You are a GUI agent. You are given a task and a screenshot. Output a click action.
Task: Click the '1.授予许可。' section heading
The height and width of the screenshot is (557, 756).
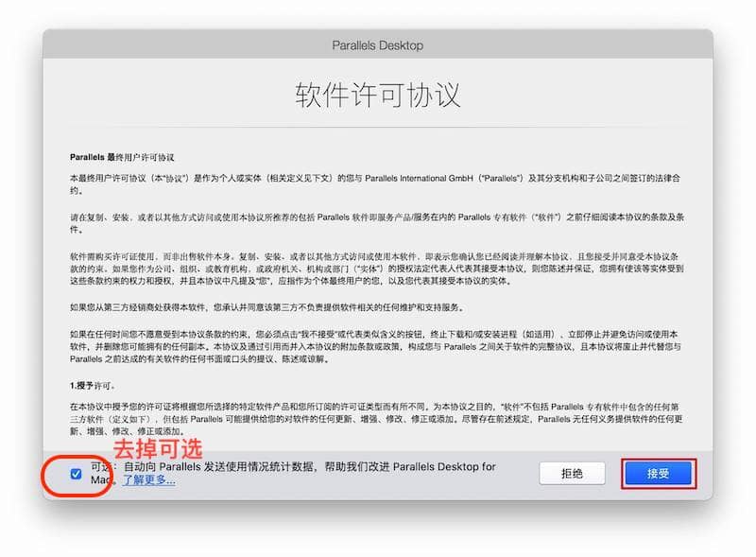pos(93,386)
